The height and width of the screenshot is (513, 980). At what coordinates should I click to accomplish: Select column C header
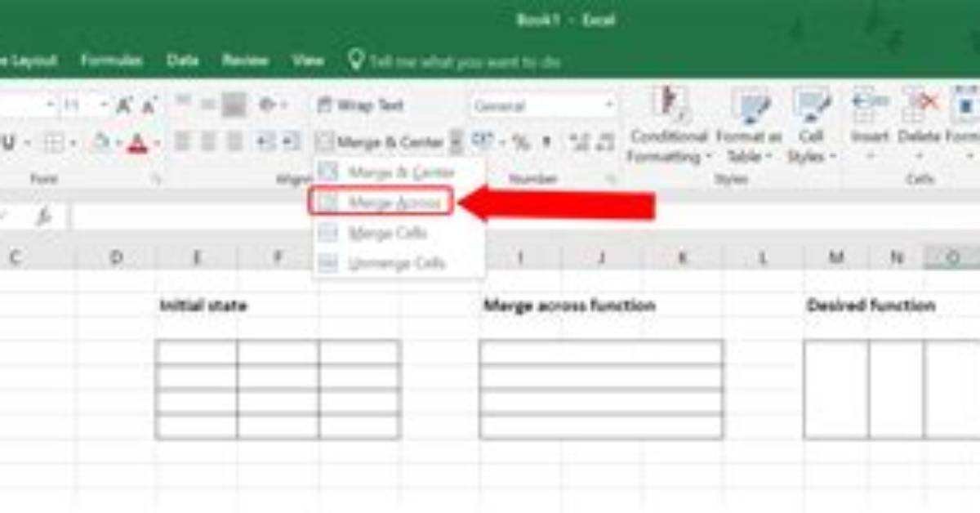15,258
